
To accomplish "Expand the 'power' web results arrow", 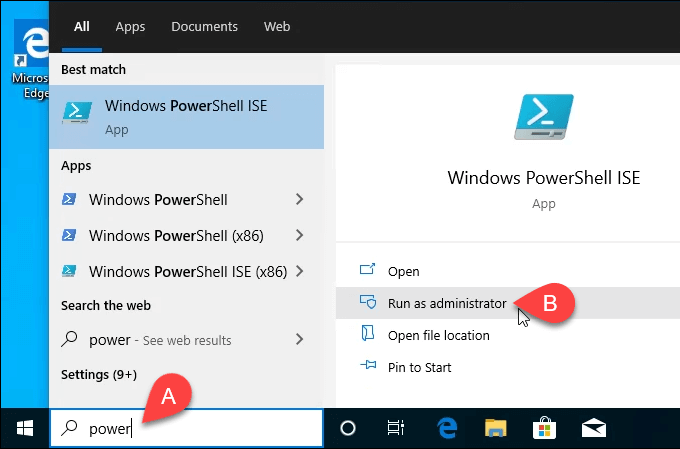I will [299, 339].
